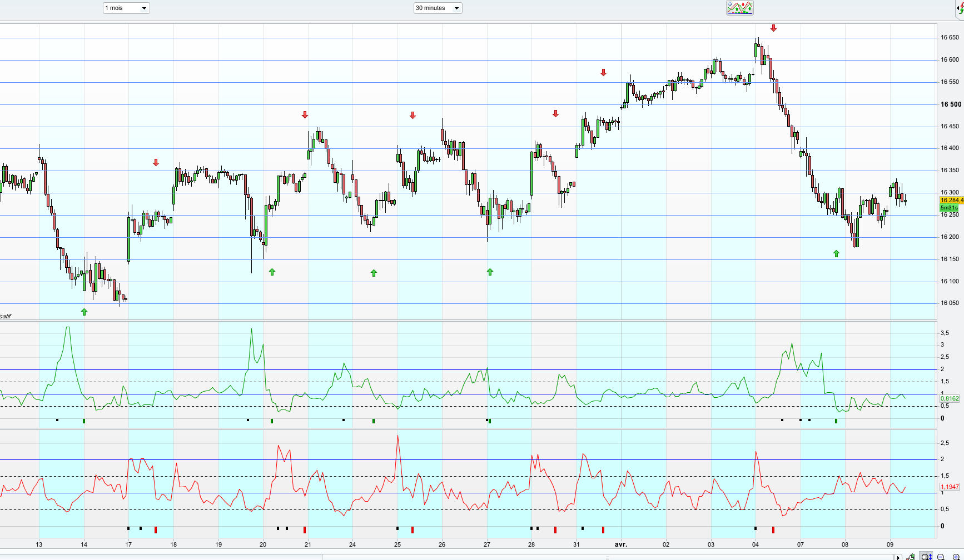Click the red sell arrow above 16 650
The height and width of the screenshot is (560, 964).
click(x=773, y=28)
